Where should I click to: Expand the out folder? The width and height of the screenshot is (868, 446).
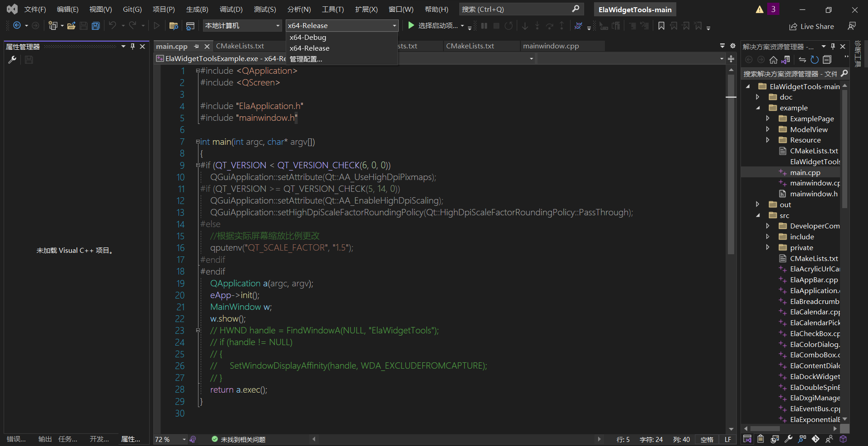pos(758,204)
